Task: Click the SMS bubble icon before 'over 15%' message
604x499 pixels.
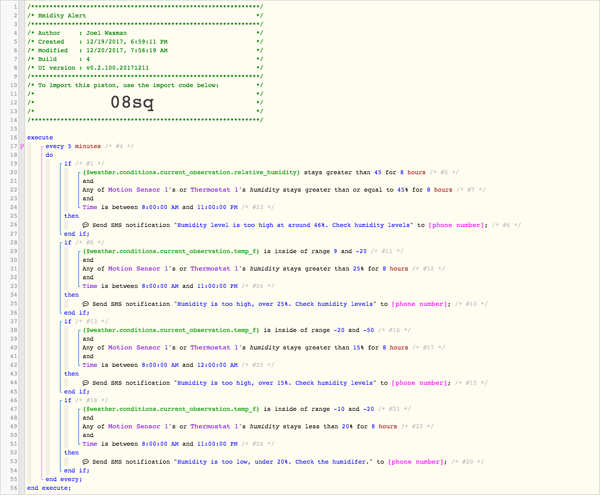Action: coord(86,383)
